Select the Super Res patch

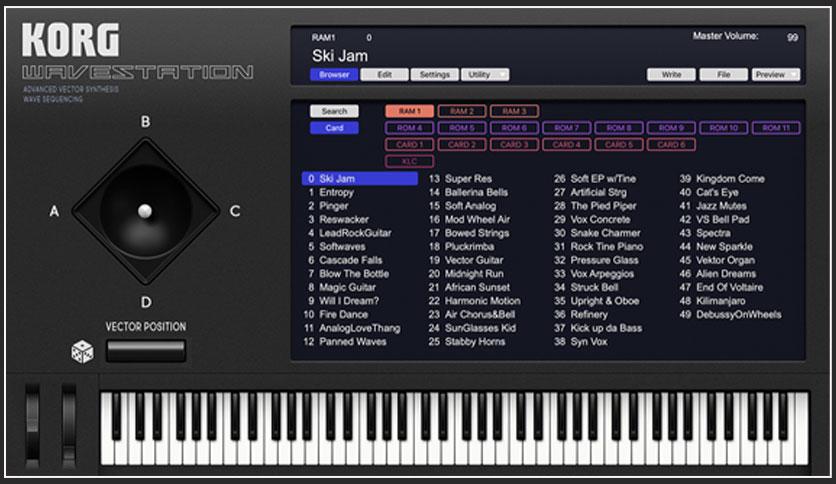[x=468, y=179]
